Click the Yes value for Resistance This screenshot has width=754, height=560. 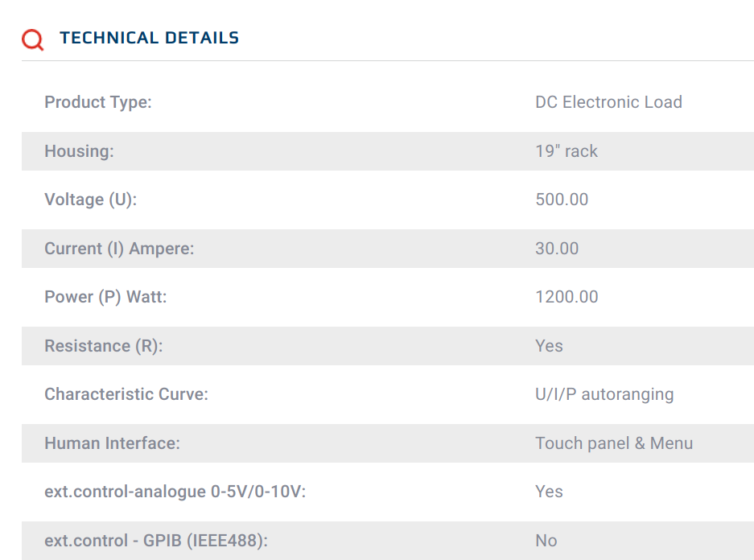[x=549, y=346]
